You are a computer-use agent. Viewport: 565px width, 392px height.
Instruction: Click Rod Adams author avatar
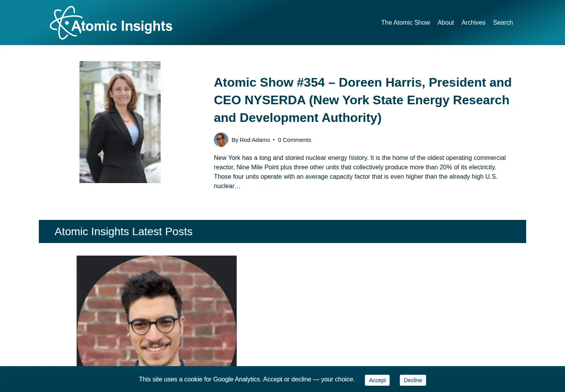pos(221,140)
